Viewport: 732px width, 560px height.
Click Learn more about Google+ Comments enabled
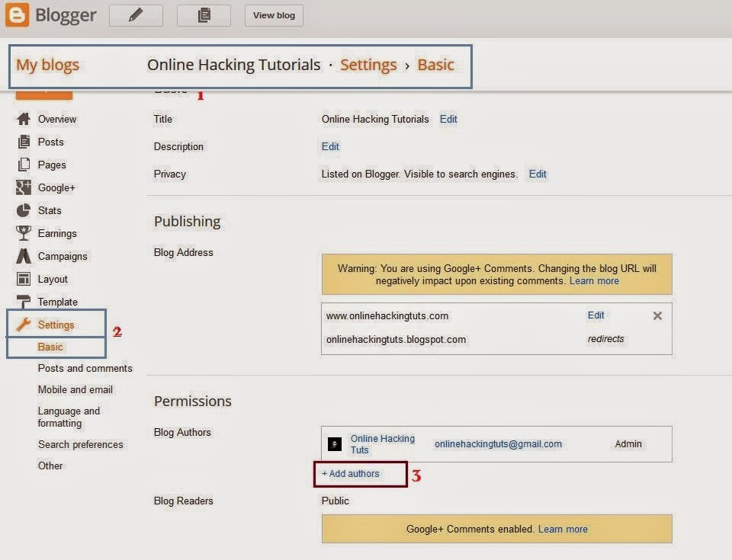(x=563, y=530)
